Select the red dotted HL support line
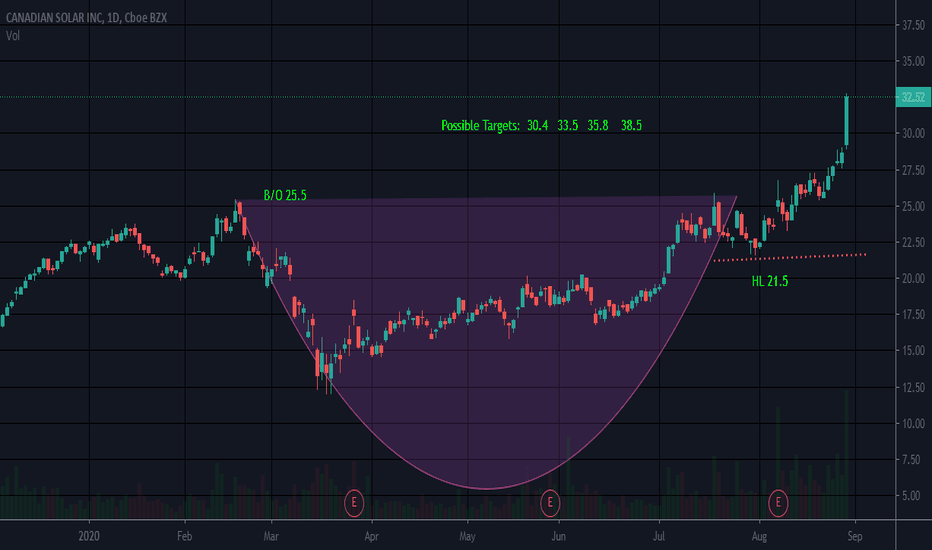 tap(790, 257)
